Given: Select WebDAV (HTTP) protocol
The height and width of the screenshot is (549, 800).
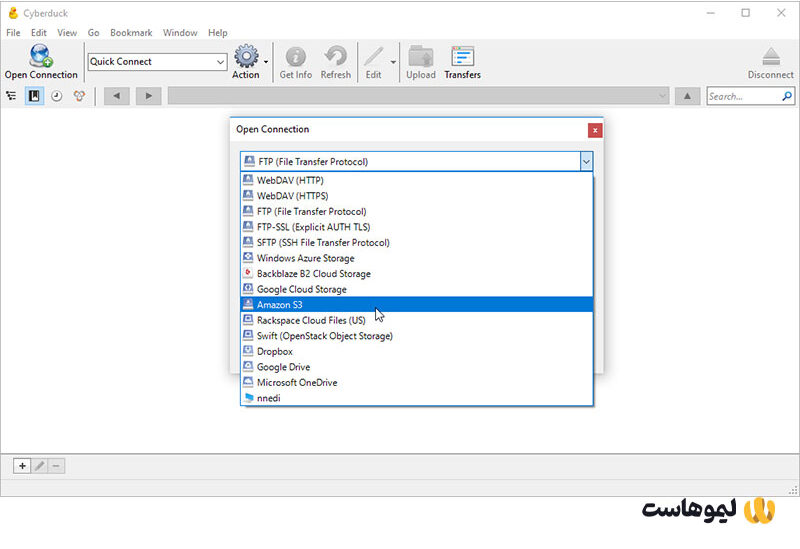Looking at the screenshot, I should tap(416, 180).
